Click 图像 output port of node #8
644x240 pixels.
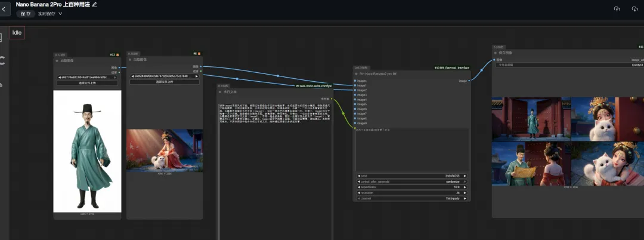pyautogui.click(x=201, y=67)
